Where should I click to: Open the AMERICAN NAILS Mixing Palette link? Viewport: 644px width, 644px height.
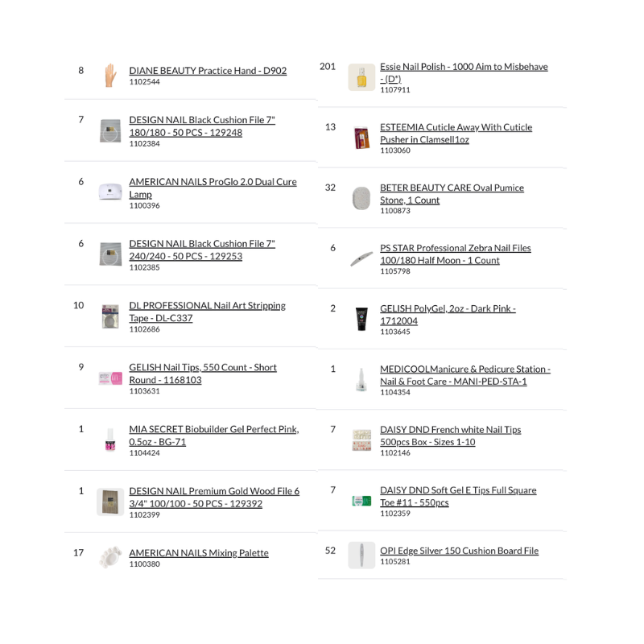(199, 553)
